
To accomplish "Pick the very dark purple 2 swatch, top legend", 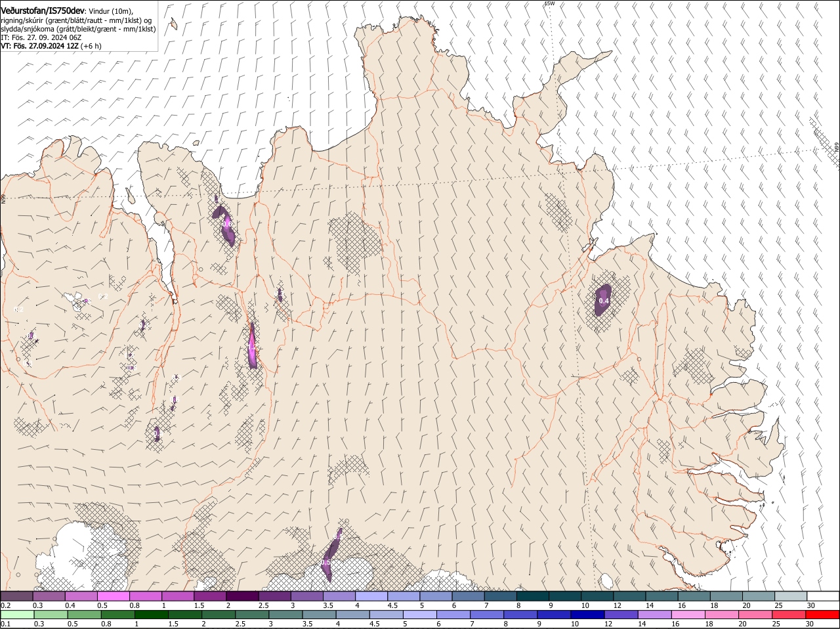I will (x=242, y=596).
